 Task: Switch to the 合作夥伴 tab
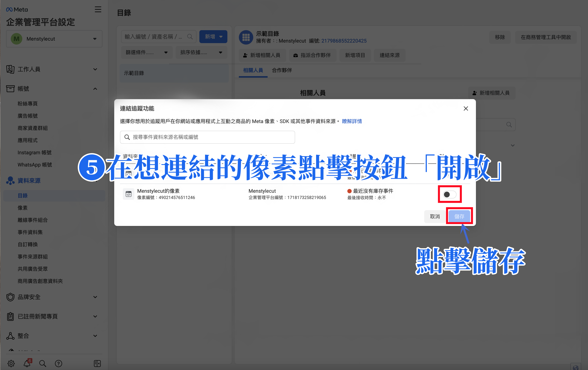[282, 70]
